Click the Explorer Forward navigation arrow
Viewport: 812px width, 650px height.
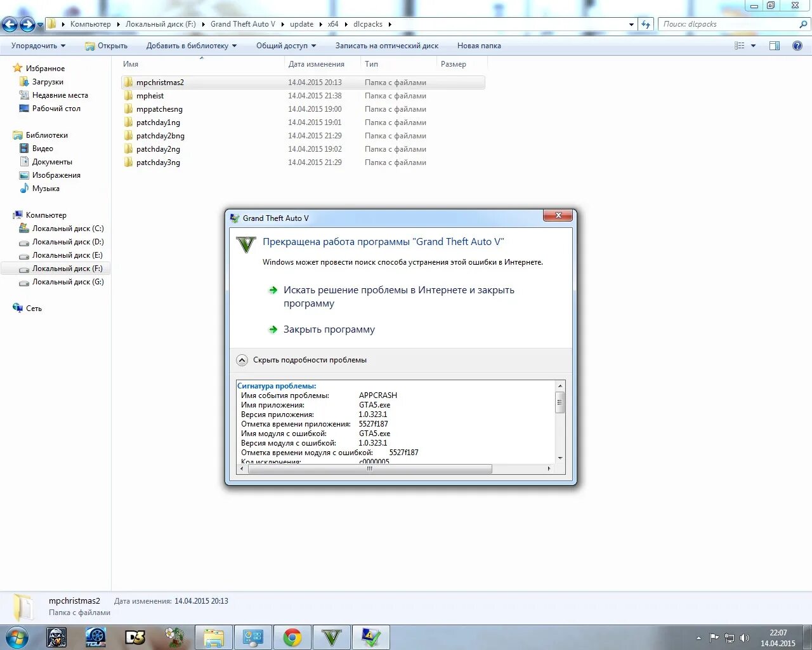click(x=27, y=24)
